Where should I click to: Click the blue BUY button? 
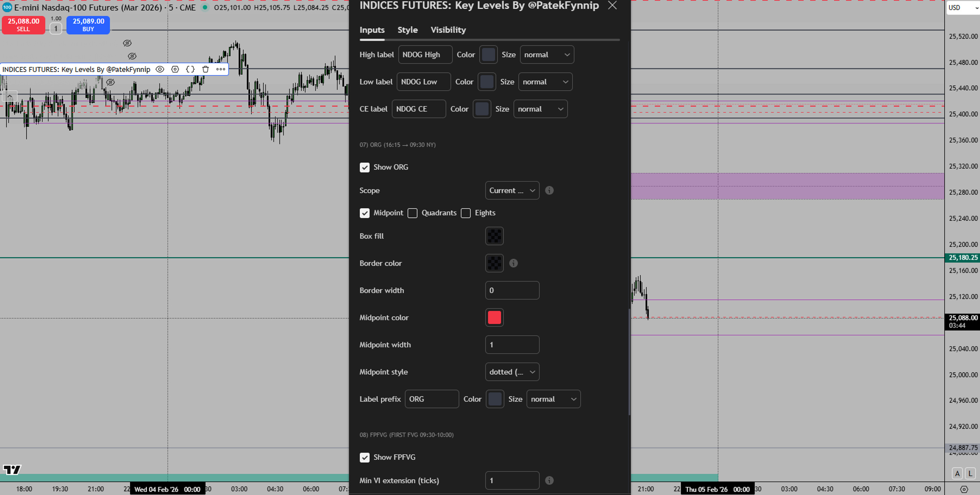(x=88, y=25)
